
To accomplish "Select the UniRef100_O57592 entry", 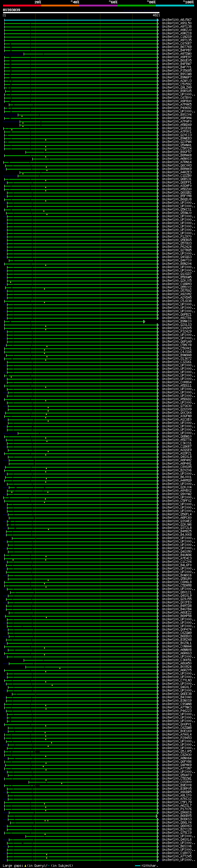I will tap(177, 291).
